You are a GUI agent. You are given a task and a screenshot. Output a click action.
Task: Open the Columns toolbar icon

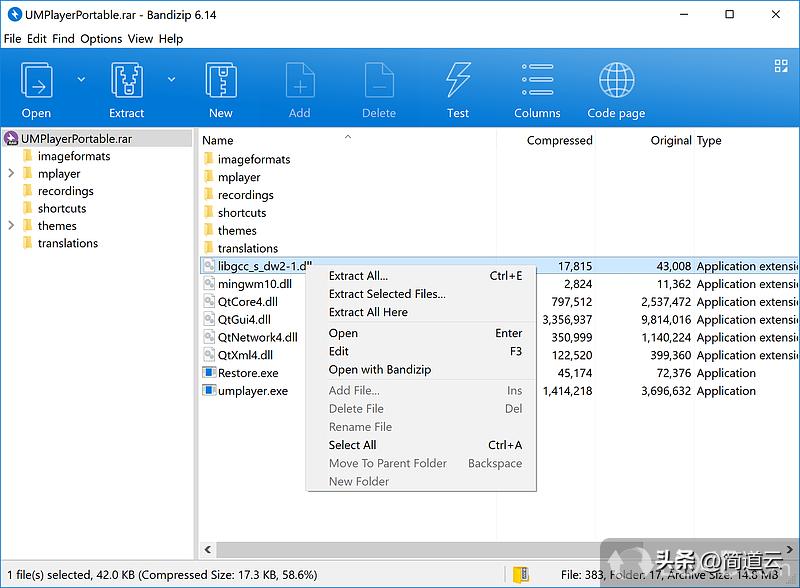537,80
